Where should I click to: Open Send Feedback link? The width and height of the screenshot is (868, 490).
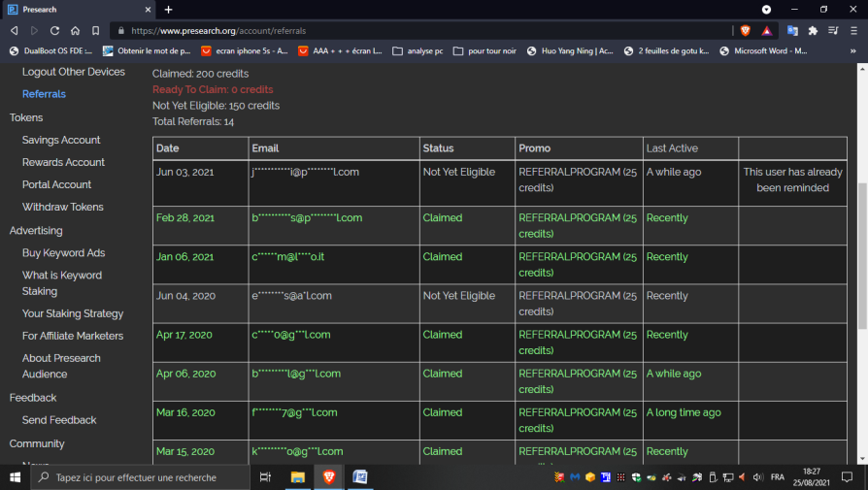coord(59,420)
